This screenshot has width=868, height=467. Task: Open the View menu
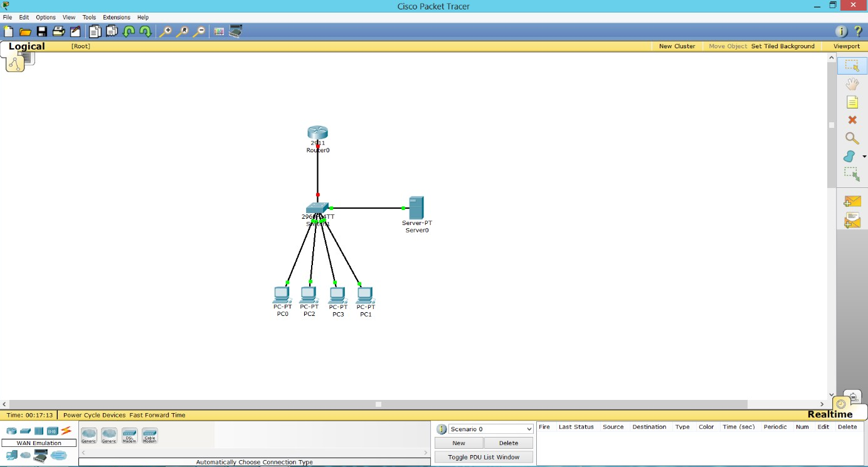point(69,18)
